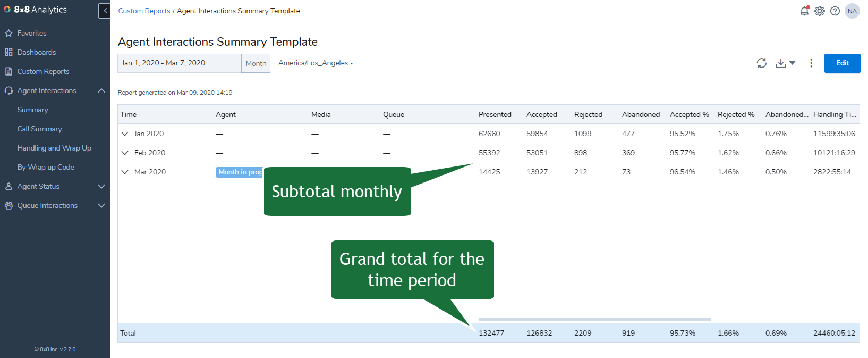Click the Queue column header
The height and width of the screenshot is (358, 868).
pos(394,114)
